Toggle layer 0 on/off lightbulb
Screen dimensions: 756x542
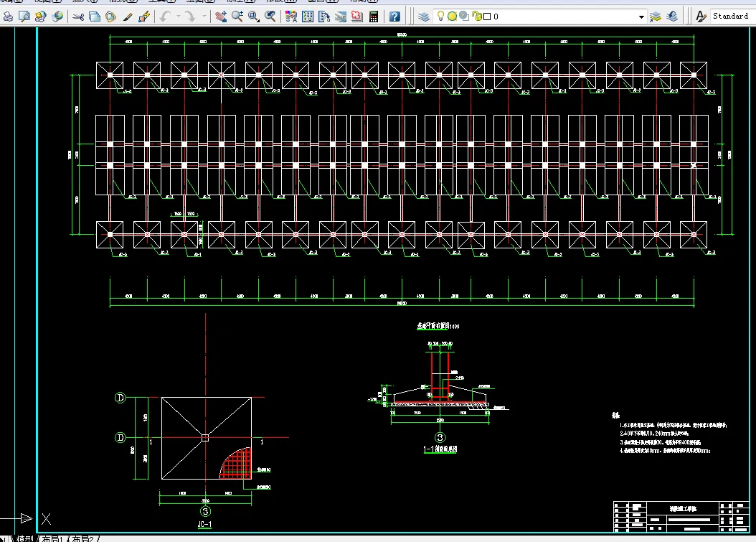pos(441,17)
